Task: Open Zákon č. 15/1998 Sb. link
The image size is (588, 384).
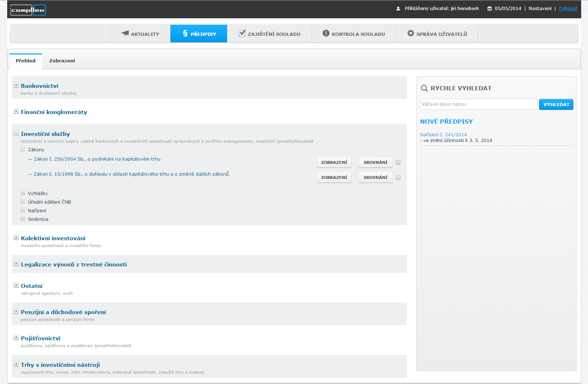Action: click(131, 174)
